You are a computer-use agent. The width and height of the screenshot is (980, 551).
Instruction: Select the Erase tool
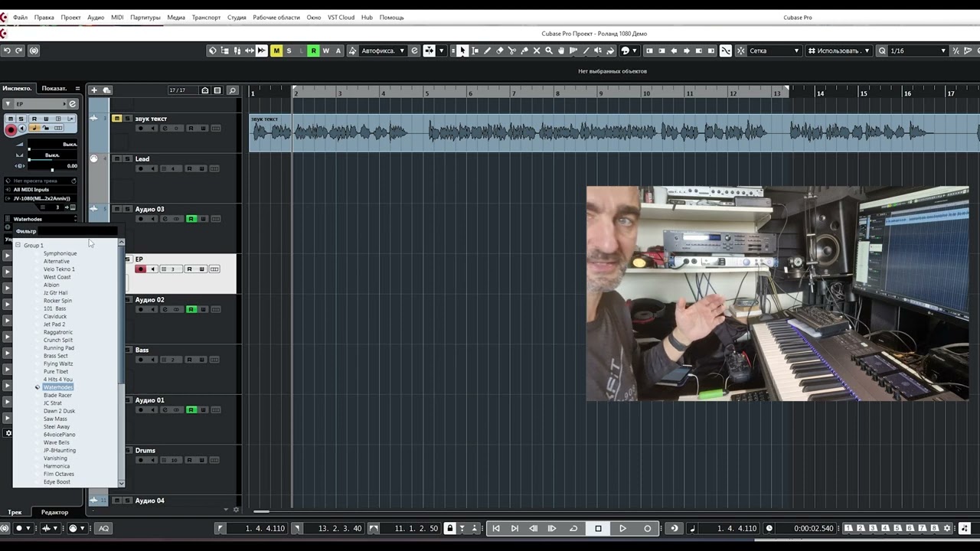pyautogui.click(x=500, y=51)
